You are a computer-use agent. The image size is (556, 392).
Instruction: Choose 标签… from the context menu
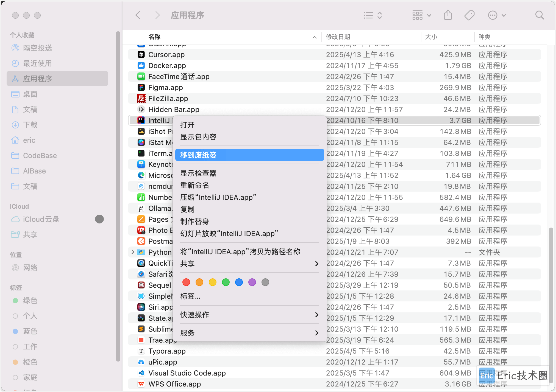click(249, 296)
